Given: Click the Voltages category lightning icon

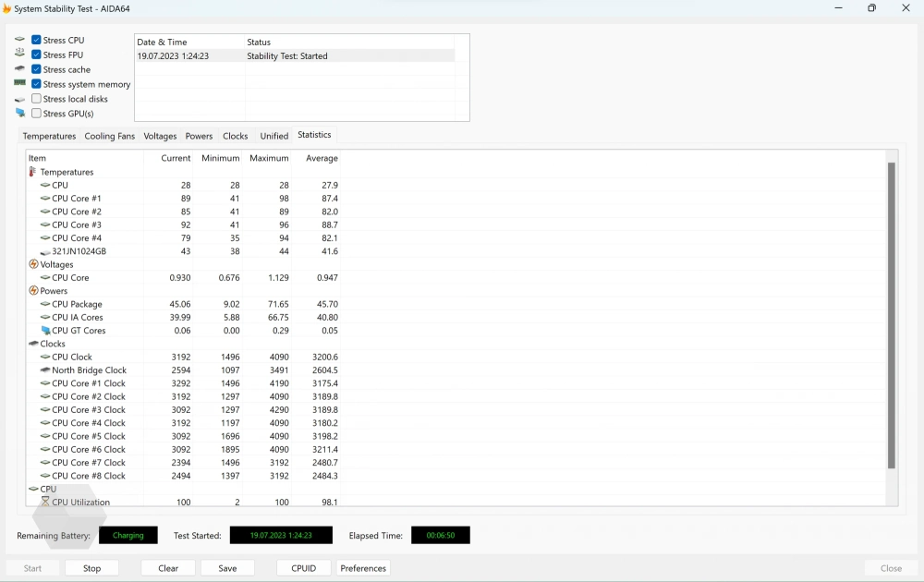Looking at the screenshot, I should pos(33,264).
